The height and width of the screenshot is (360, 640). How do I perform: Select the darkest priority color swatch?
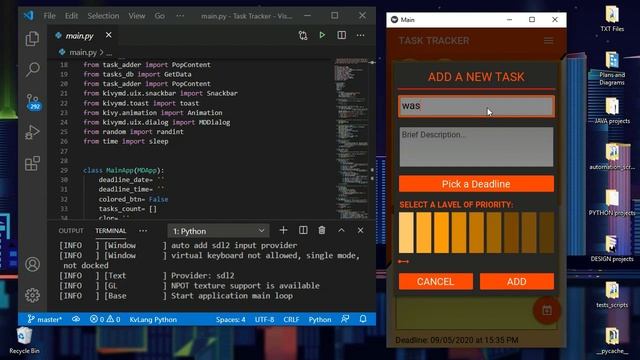coord(547,232)
